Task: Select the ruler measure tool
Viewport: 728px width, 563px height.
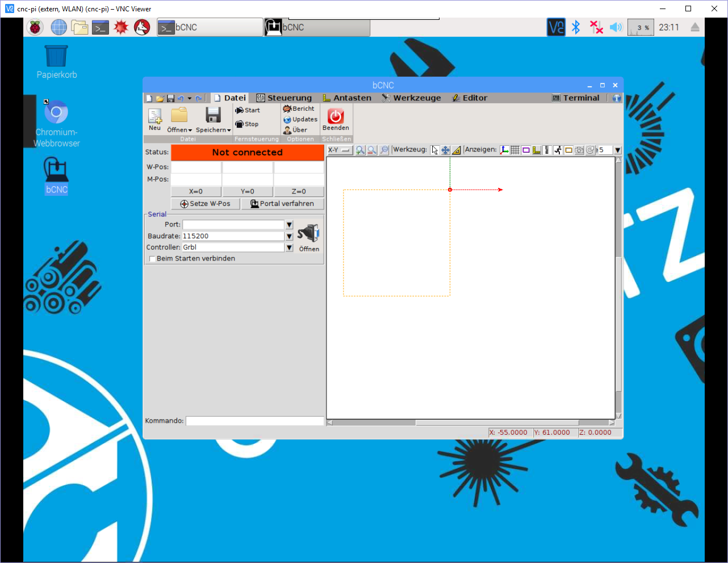Action: pyautogui.click(x=457, y=150)
